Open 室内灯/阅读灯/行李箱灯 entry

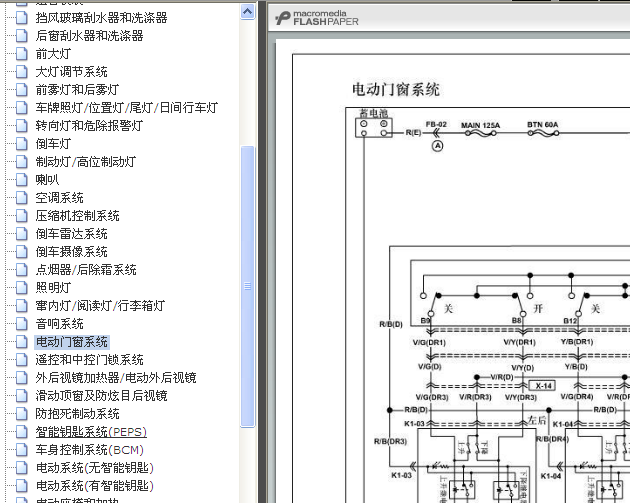tap(100, 306)
